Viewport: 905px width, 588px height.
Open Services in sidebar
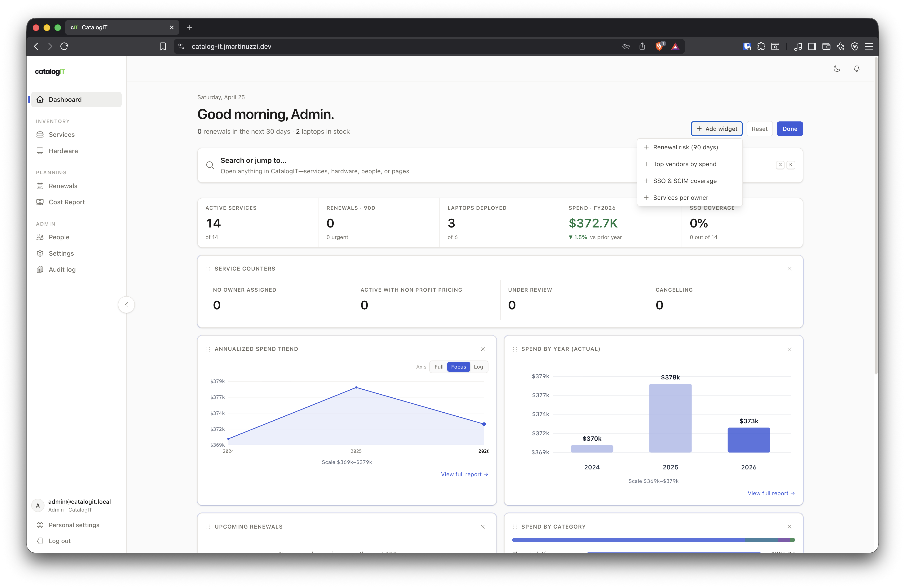[x=76, y=135]
